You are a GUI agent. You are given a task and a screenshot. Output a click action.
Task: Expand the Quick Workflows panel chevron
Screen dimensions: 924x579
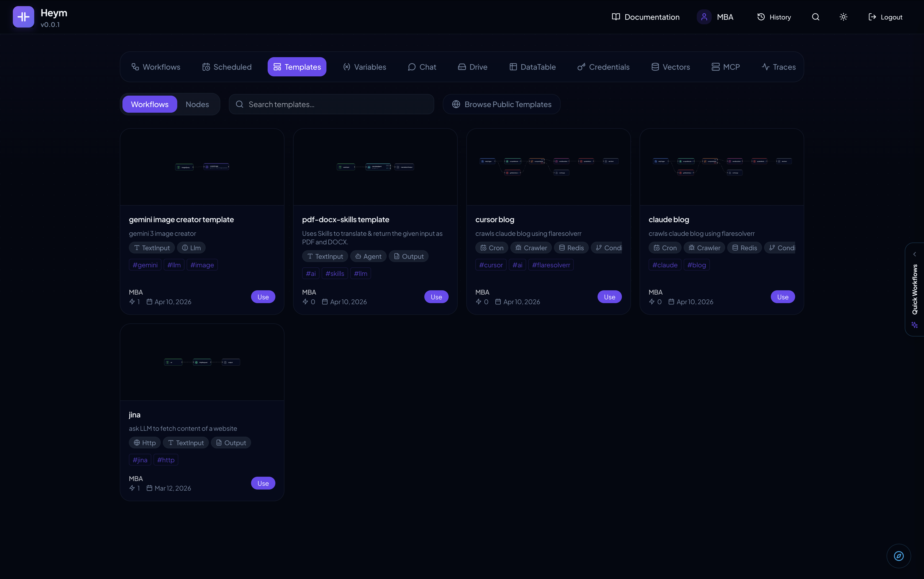tap(915, 254)
